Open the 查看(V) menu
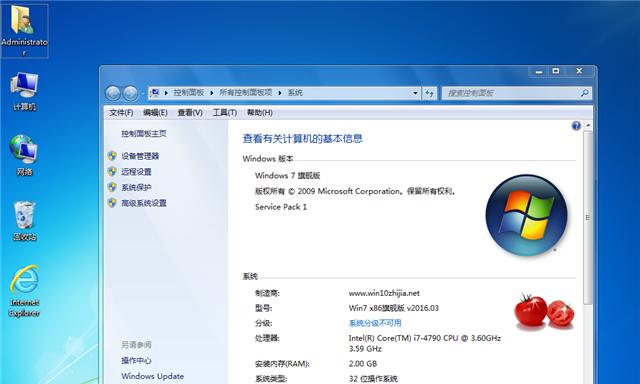Image resolution: width=640 pixels, height=384 pixels. click(x=190, y=113)
